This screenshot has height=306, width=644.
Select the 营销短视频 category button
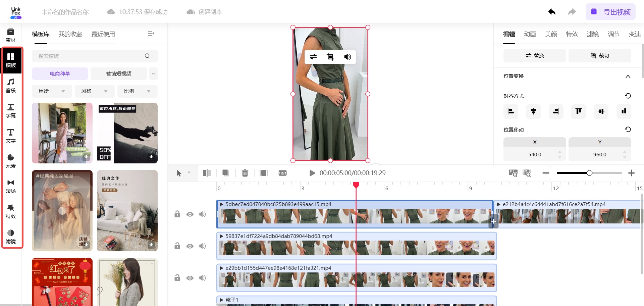119,73
